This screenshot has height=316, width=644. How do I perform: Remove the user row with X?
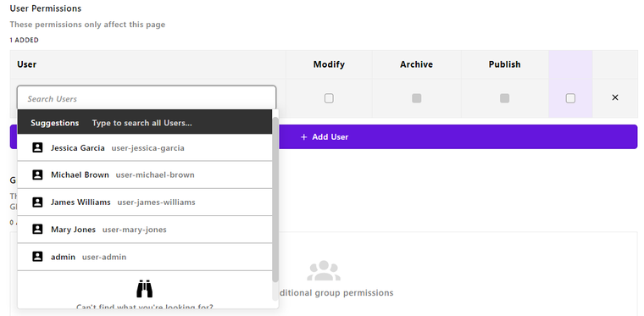click(x=615, y=97)
